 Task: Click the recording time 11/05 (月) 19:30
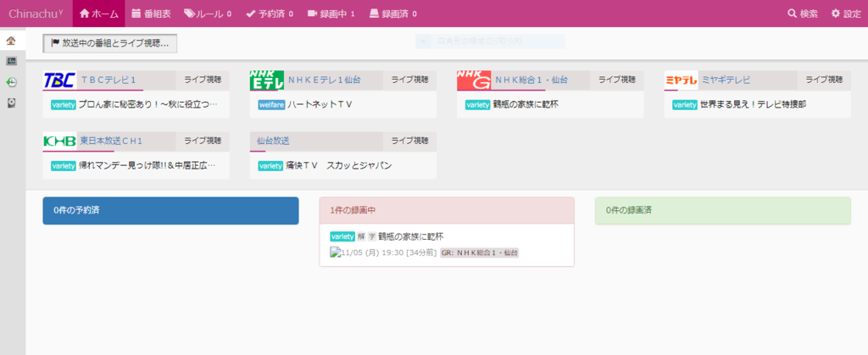[x=373, y=252]
